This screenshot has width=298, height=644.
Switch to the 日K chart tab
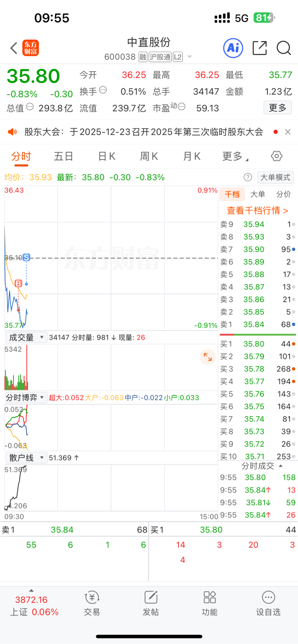point(106,157)
